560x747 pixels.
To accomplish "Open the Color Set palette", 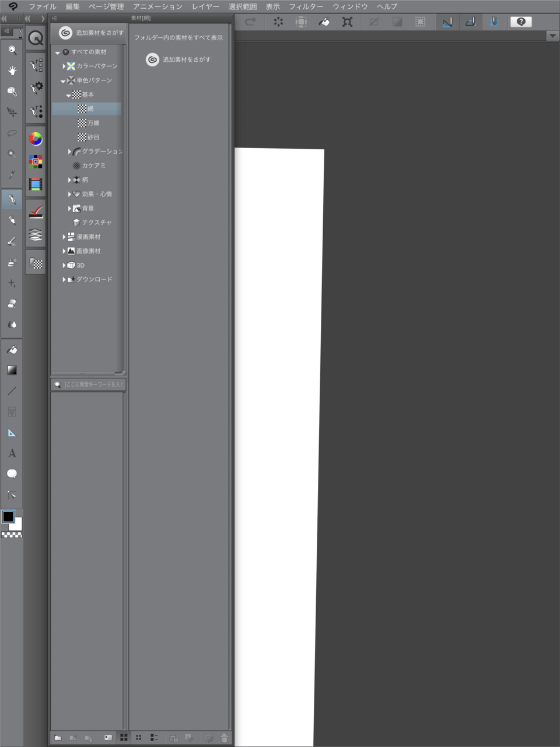I will tap(36, 162).
